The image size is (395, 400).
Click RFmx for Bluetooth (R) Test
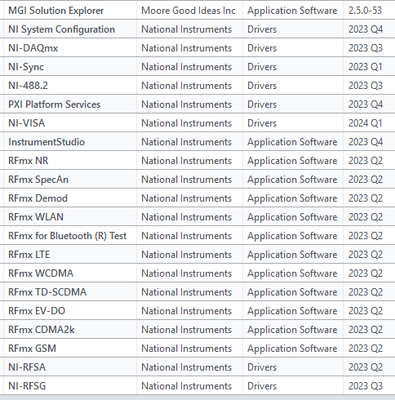point(67,236)
